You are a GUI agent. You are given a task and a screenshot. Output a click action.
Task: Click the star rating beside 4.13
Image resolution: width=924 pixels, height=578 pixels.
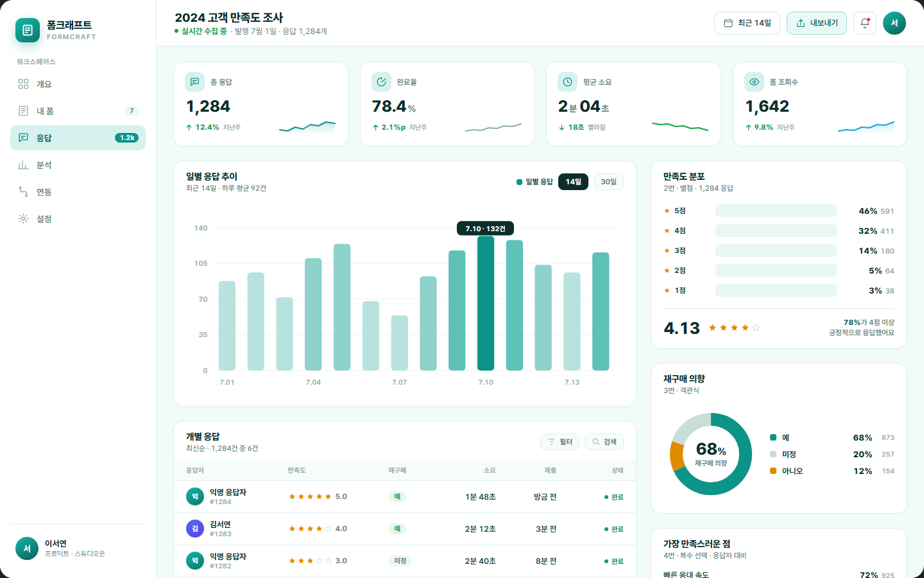734,328
